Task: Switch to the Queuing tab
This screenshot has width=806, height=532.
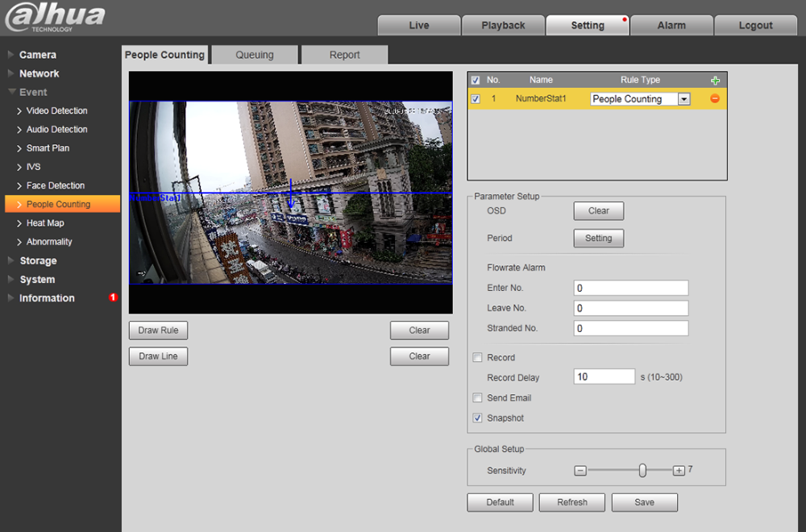Action: [255, 55]
